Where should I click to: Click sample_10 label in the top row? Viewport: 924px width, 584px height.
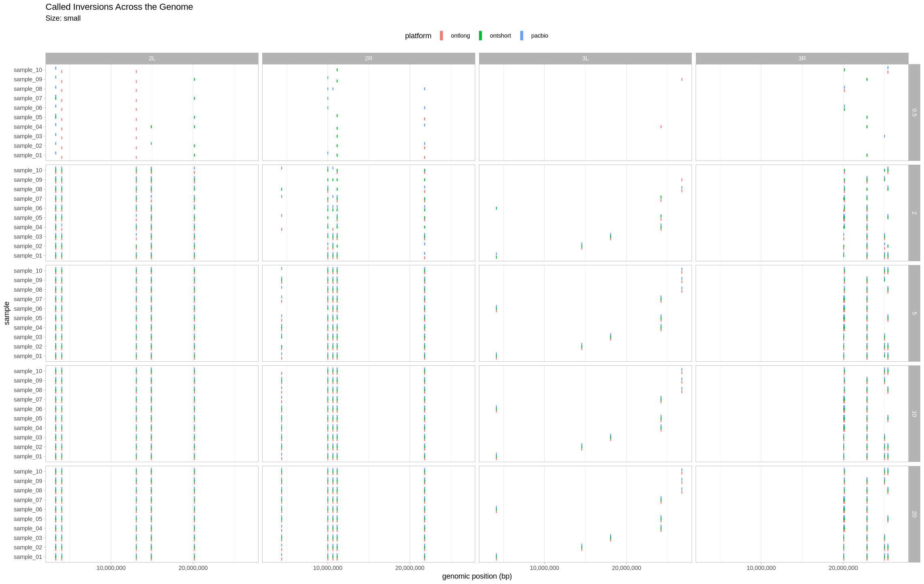pyautogui.click(x=28, y=70)
